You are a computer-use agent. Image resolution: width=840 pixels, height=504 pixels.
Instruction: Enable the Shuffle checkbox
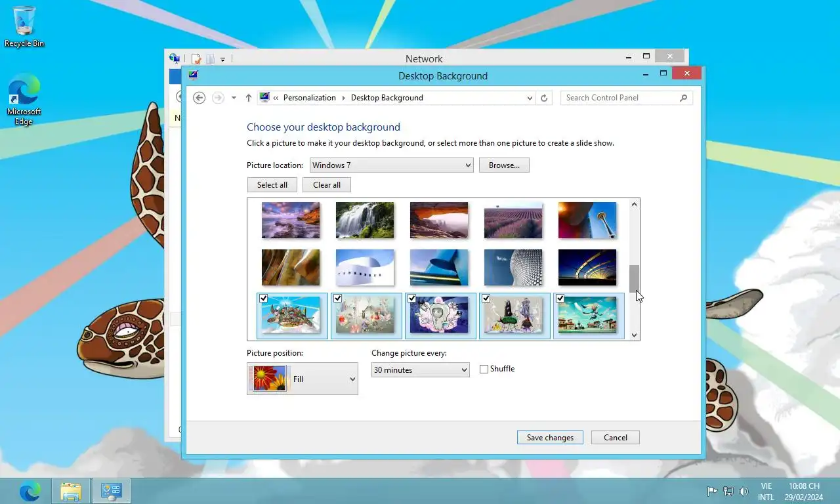click(484, 369)
